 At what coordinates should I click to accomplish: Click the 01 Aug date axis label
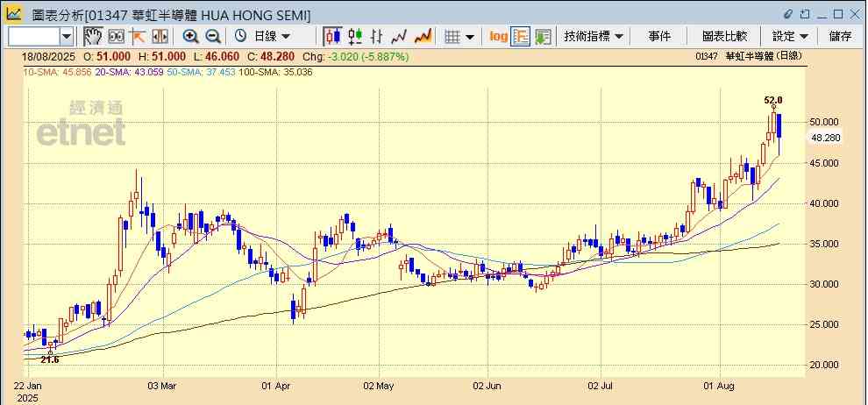coord(720,386)
